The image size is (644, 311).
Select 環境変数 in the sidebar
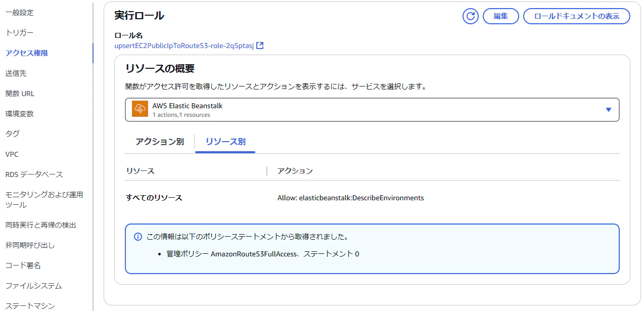pos(20,114)
